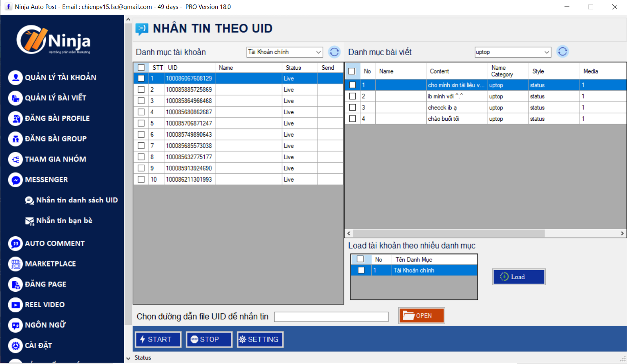Click the START button
This screenshot has width=627, height=364.
[158, 340]
